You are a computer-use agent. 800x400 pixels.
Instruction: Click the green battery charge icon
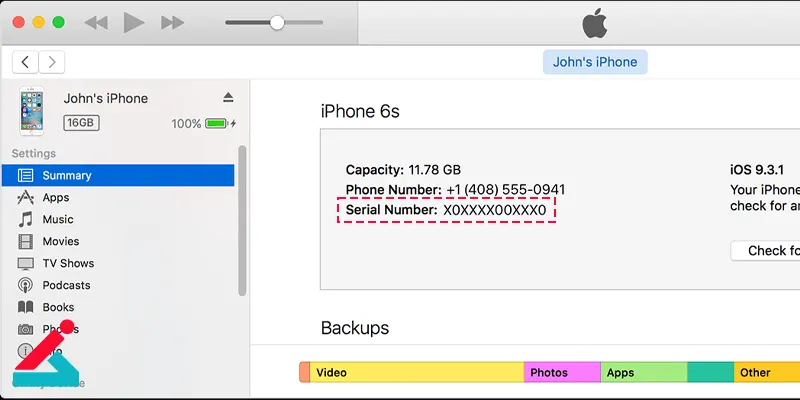pos(216,123)
